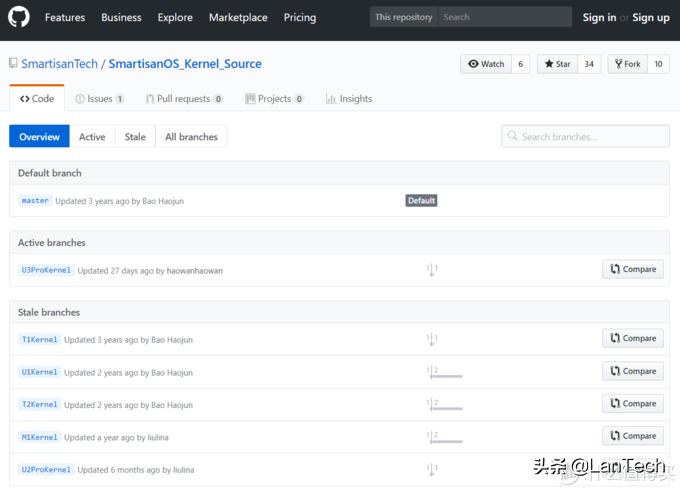Viewport: 680px width, 490px height.
Task: Click into the Search branches field
Action: tap(585, 137)
